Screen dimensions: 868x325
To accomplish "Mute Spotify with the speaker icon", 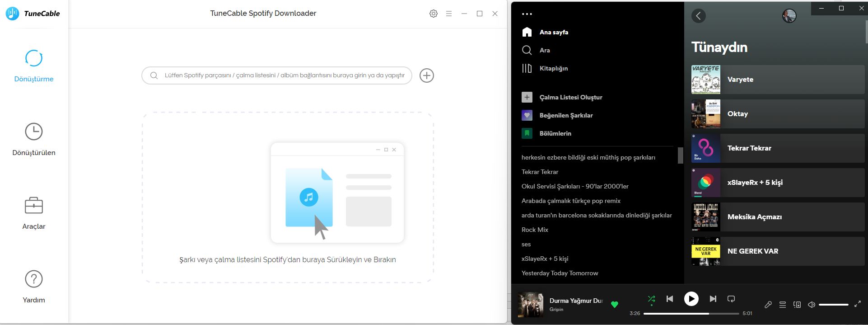I will 812,305.
